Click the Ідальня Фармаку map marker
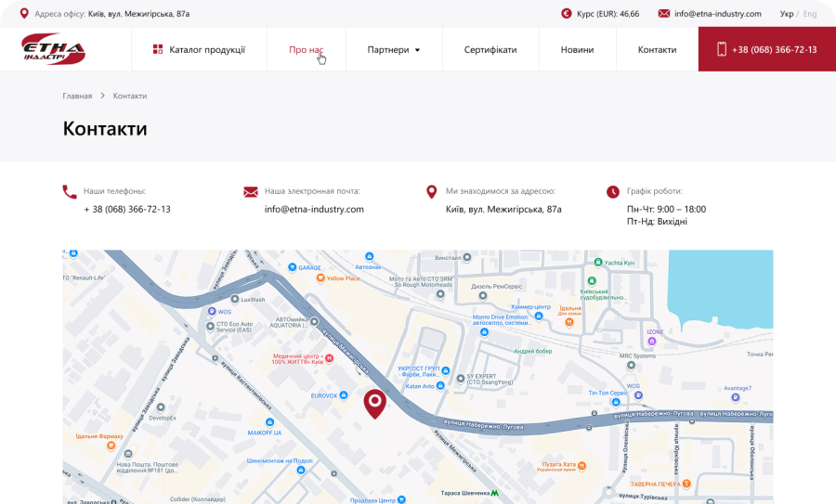This screenshot has height=504, width=836. tap(111, 446)
